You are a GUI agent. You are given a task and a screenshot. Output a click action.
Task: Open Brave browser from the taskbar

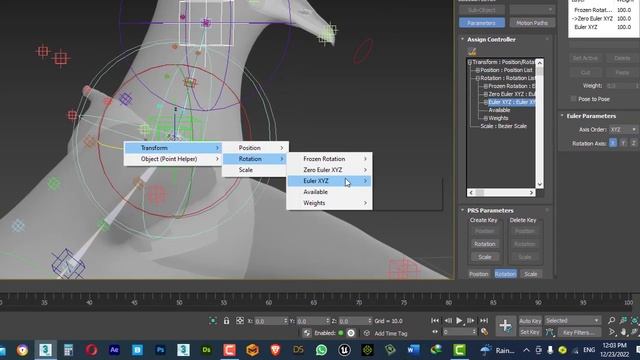(276, 350)
